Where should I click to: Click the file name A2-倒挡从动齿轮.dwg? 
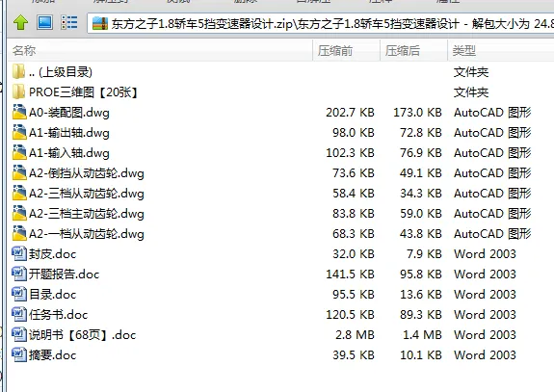[x=86, y=173]
